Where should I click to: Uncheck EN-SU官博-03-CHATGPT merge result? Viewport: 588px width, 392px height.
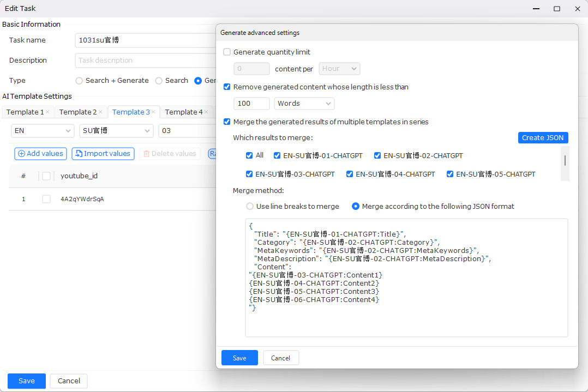point(249,174)
